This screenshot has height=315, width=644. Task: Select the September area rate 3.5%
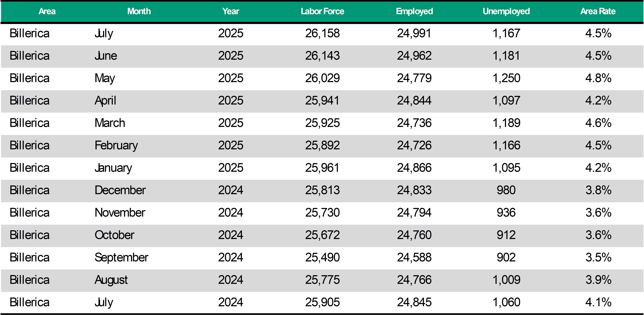(x=598, y=257)
